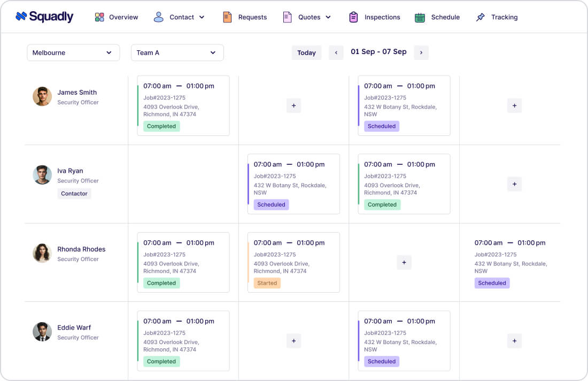Open James Smith's Completed shift card
This screenshot has width=588, height=381.
(183, 106)
